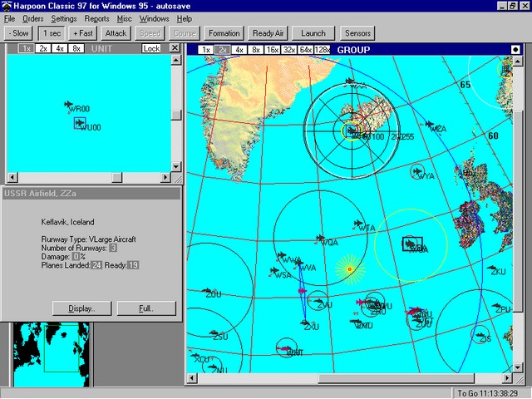
Task: Click the yellow sunburst explosion marker
Action: point(350,269)
